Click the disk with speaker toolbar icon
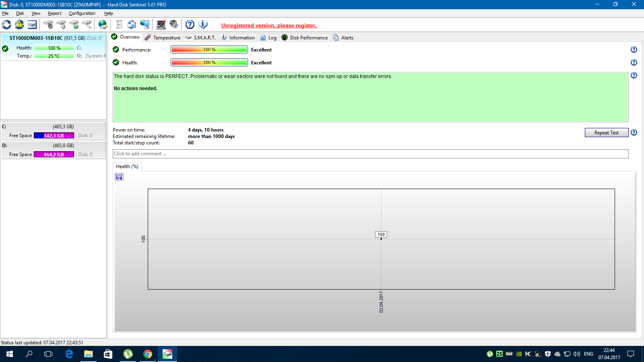The width and height of the screenshot is (644, 362). [48, 25]
